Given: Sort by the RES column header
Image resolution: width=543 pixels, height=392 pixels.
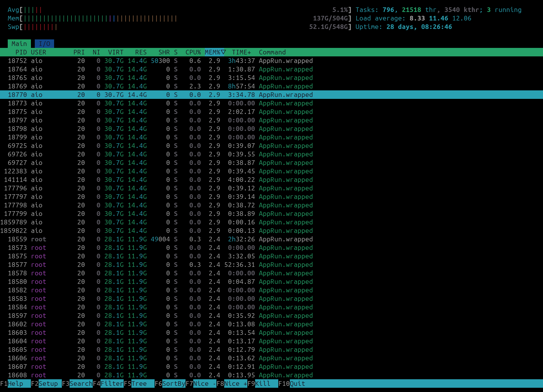Looking at the screenshot, I should 141,52.
